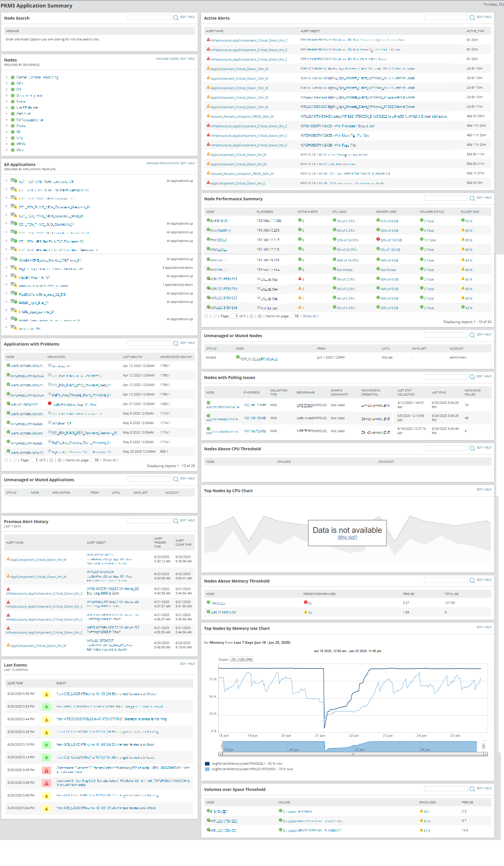Screen dimensions: 504x866
Task: Set memory chart zoom to 12h
Action: coord(241,659)
